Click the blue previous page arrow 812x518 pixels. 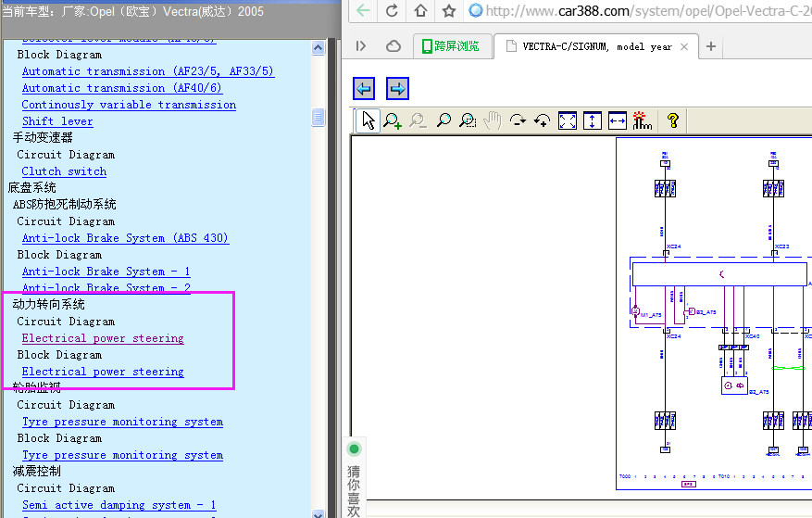click(364, 89)
